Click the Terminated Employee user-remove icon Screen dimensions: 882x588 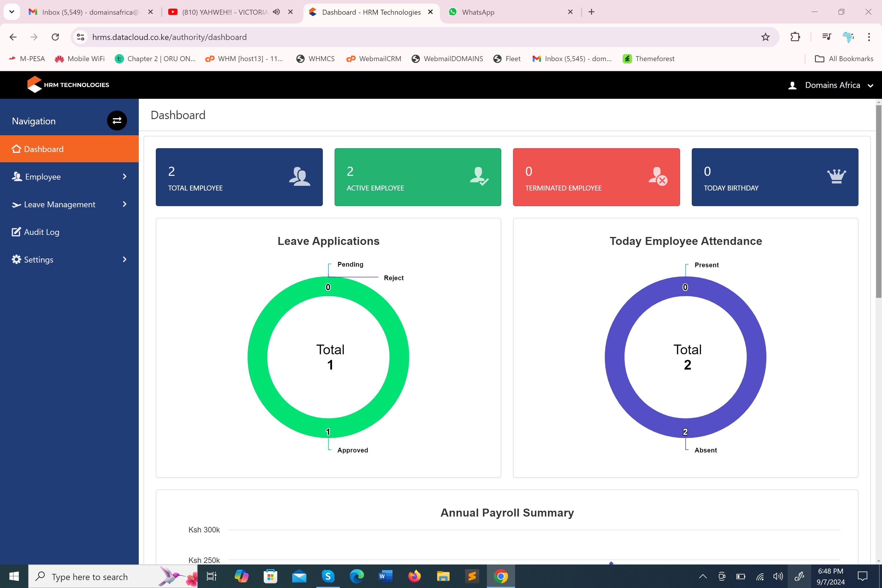click(x=658, y=176)
